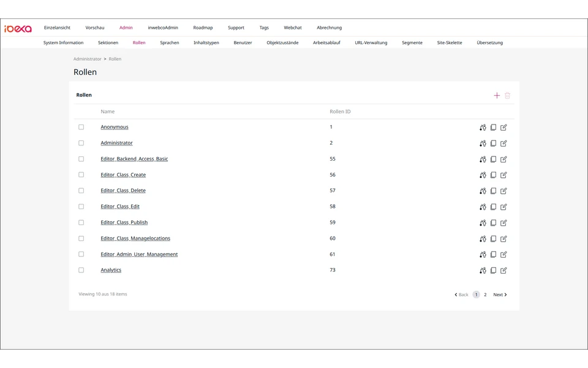Switch to the Sektionen tab
Screen dimensions: 588x368
coord(108,43)
